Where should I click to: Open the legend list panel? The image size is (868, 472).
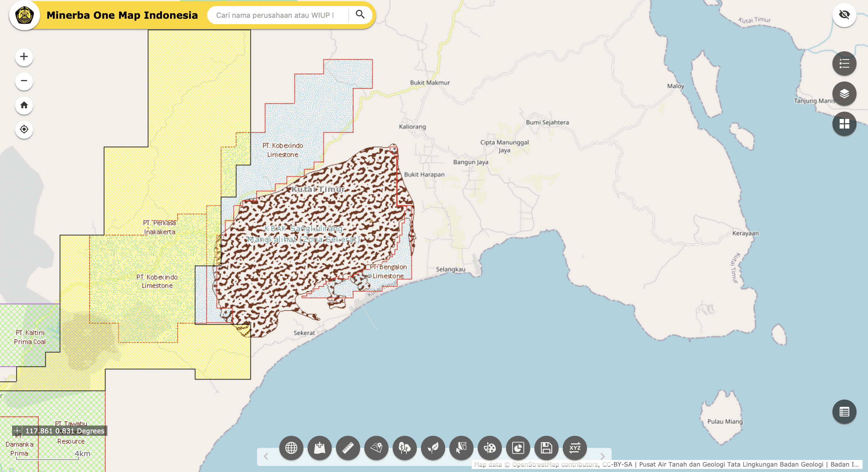click(x=844, y=63)
